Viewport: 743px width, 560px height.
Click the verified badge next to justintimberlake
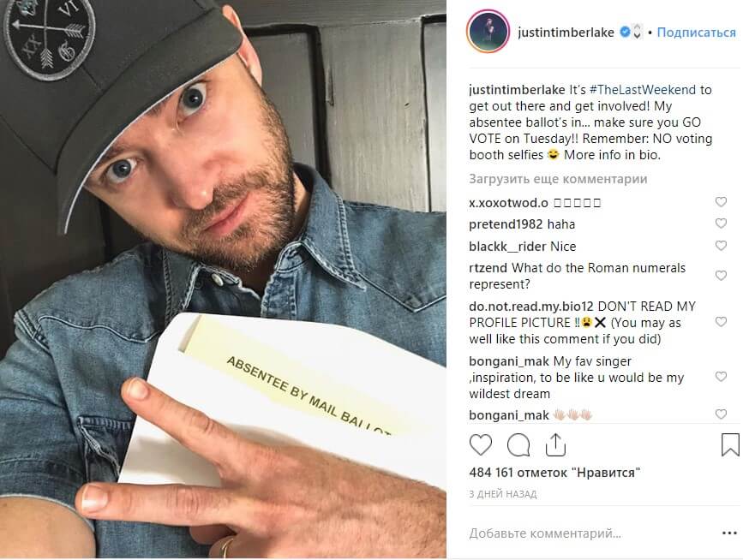625,33
